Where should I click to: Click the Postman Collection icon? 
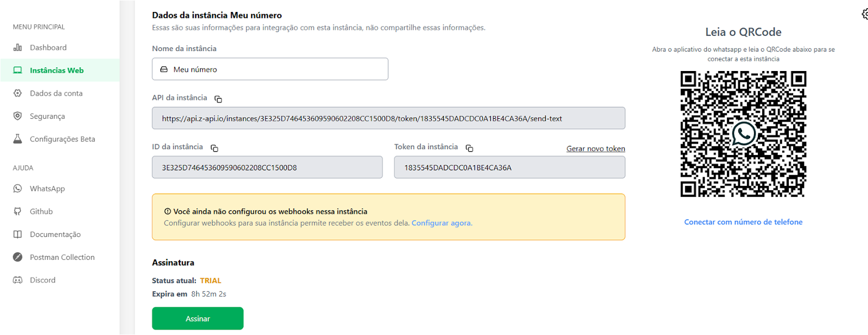coord(17,257)
